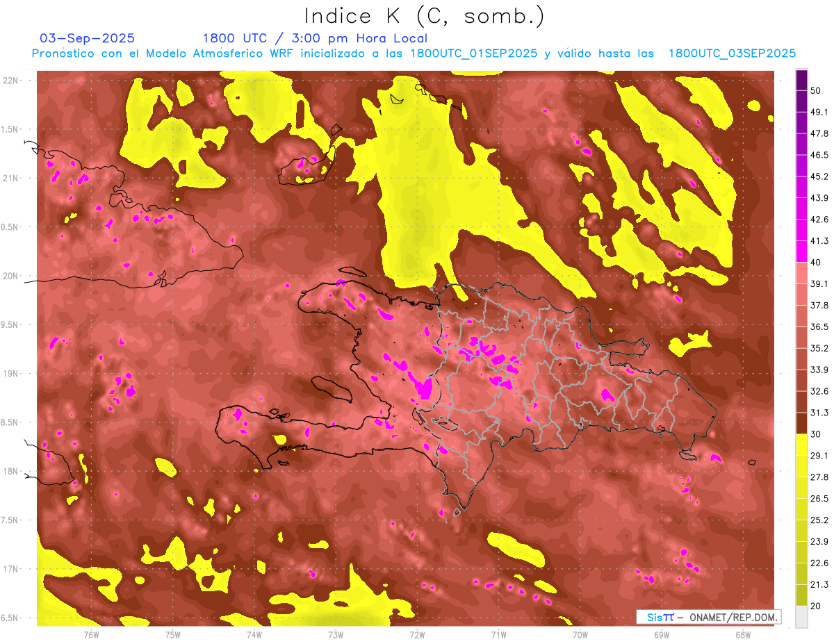834x644 pixels.
Task: Click the legend value '43.9'
Action: coord(819,198)
